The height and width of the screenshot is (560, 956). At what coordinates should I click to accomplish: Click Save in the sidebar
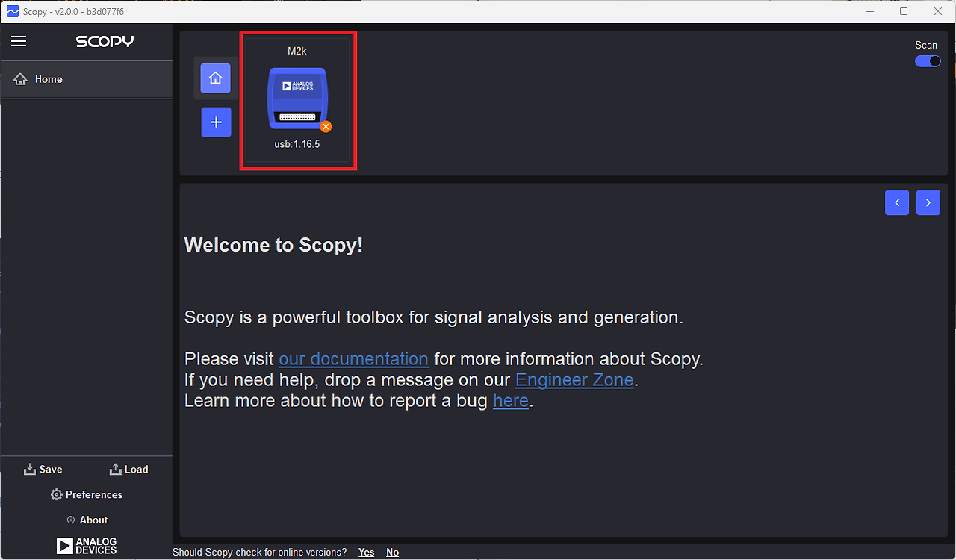pos(43,470)
